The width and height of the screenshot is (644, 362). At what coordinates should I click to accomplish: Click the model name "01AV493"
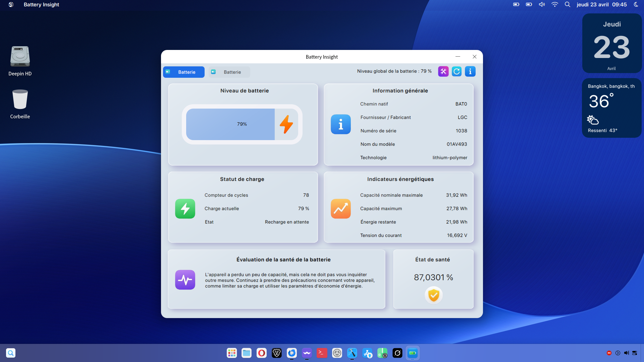tap(457, 144)
